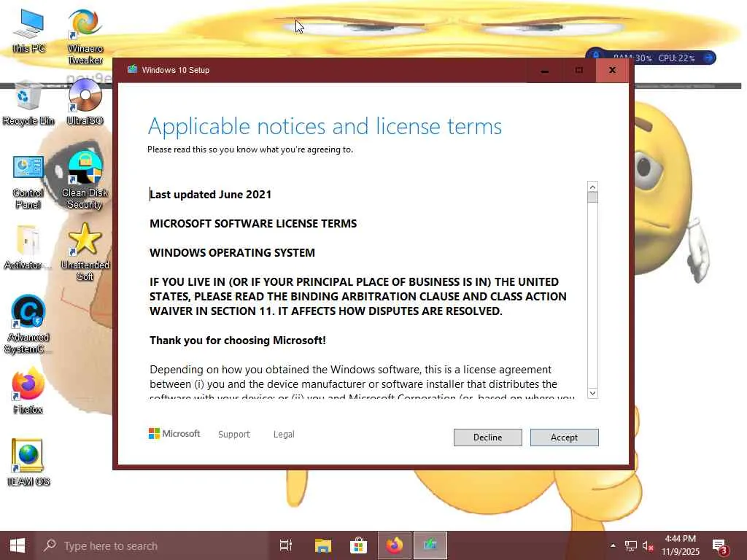
Task: Click the scroll down arrow in license text
Action: point(592,393)
